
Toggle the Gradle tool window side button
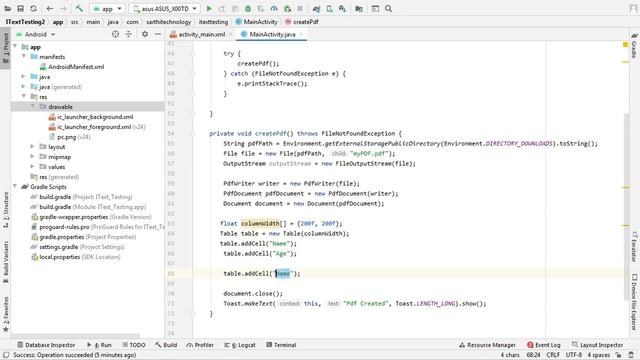(x=634, y=46)
